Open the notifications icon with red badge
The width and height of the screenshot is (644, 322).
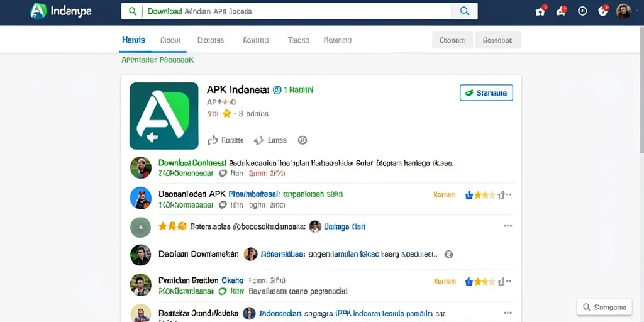pyautogui.click(x=561, y=11)
